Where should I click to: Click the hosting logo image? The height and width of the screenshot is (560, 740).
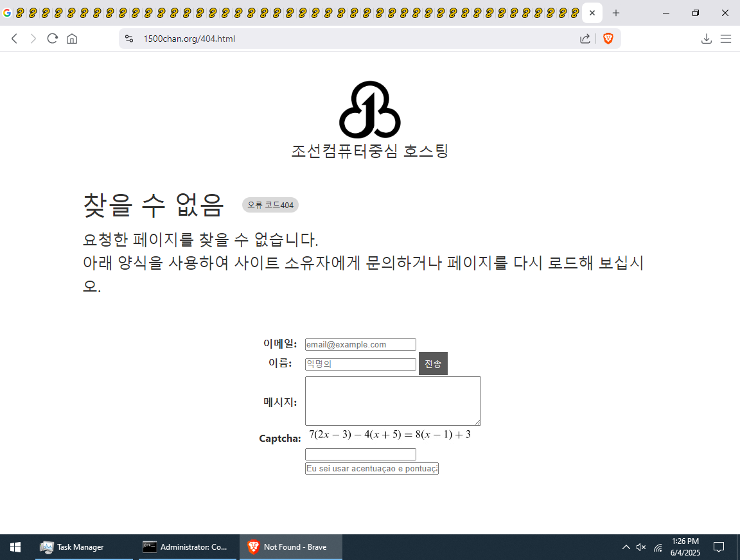coord(370,109)
